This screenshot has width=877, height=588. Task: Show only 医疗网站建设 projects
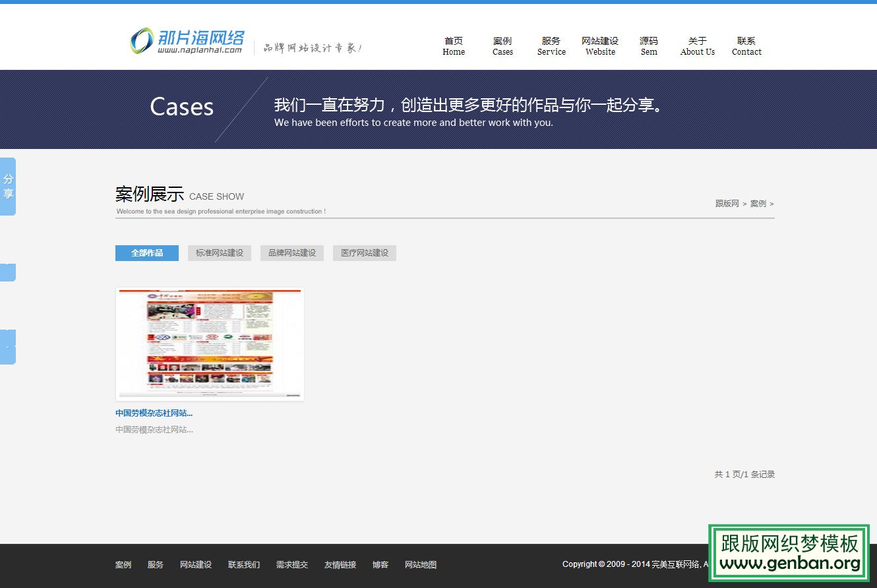pyautogui.click(x=364, y=252)
